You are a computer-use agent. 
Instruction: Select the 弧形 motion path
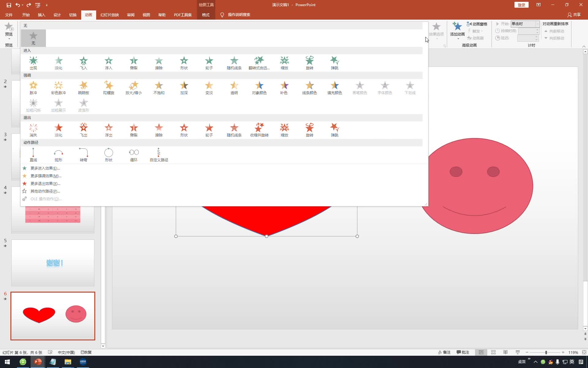pyautogui.click(x=58, y=155)
